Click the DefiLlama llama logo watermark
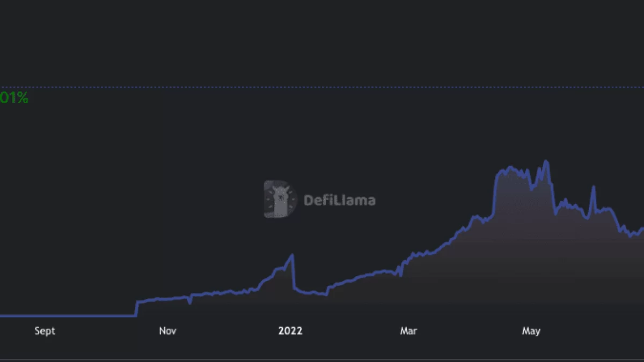The height and width of the screenshot is (362, 644). (x=280, y=200)
